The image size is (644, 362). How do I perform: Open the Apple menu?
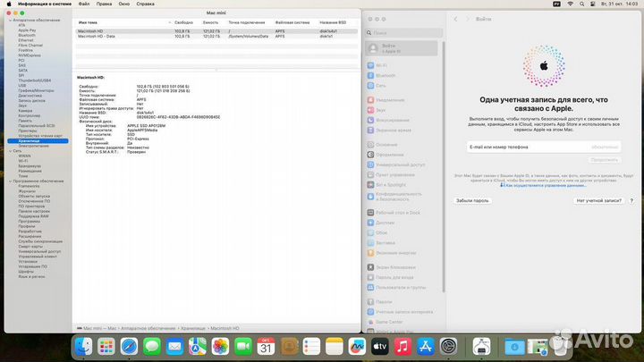point(9,4)
